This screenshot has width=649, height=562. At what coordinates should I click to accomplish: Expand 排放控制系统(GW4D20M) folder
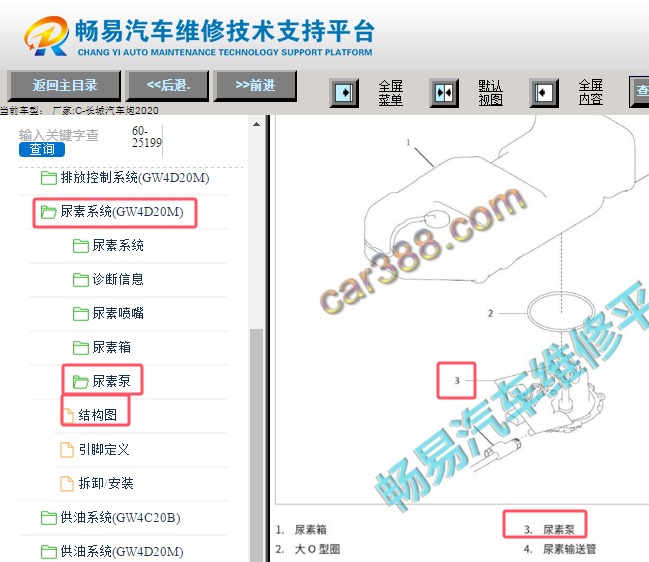click(x=135, y=178)
